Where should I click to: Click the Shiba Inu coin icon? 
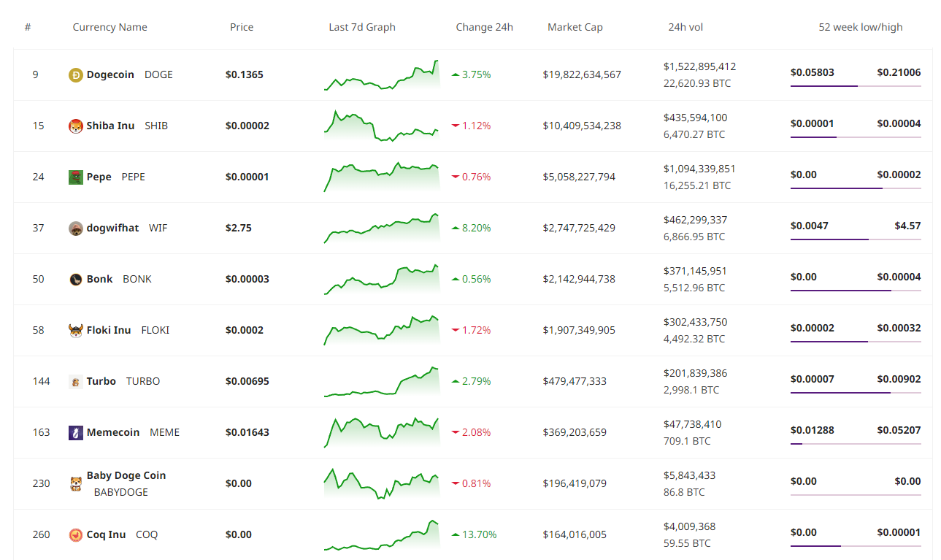[x=74, y=126]
